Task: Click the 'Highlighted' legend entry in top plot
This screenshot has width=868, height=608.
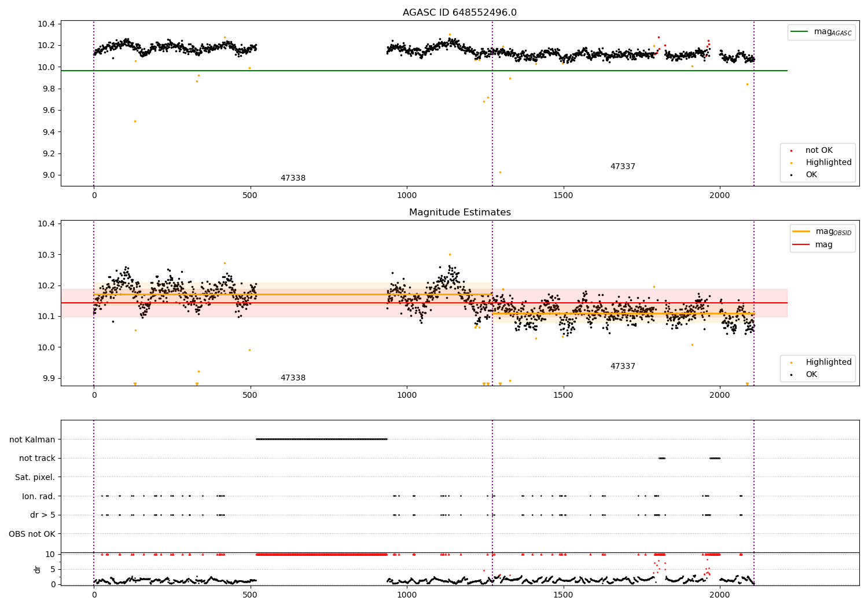Action: click(820, 163)
